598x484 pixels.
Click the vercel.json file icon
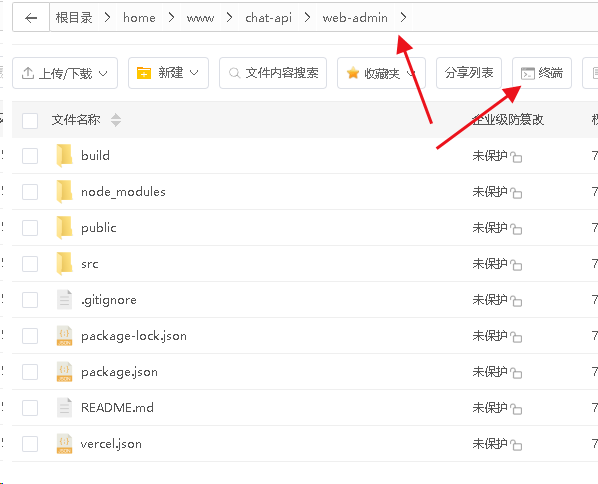[64, 444]
